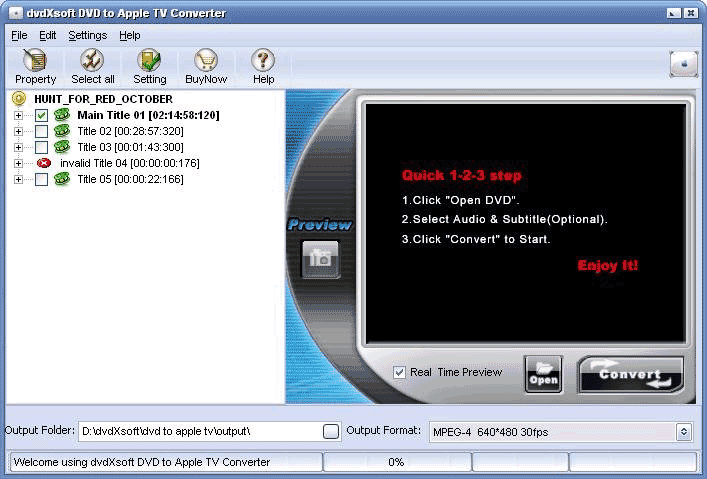707x479 pixels.
Task: Expand the Main Title 01 tree node
Action: click(x=18, y=115)
